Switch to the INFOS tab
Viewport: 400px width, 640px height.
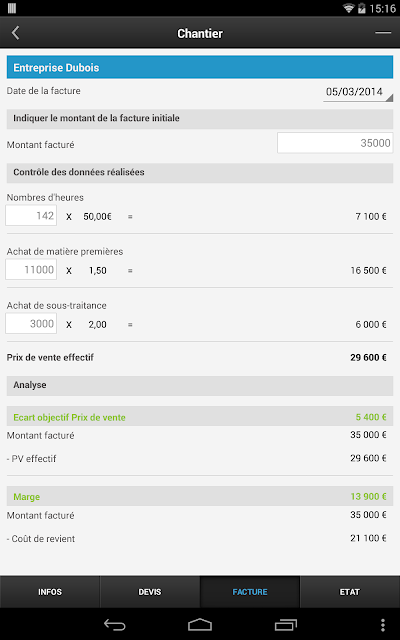click(x=50, y=592)
